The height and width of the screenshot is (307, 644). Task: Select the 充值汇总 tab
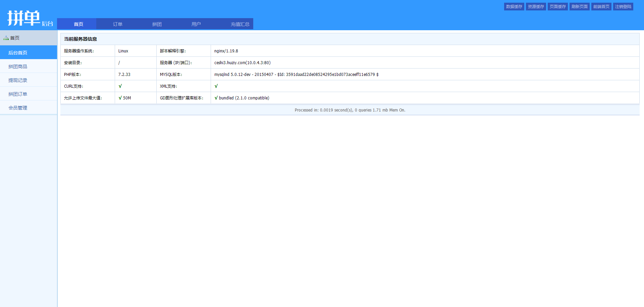240,24
